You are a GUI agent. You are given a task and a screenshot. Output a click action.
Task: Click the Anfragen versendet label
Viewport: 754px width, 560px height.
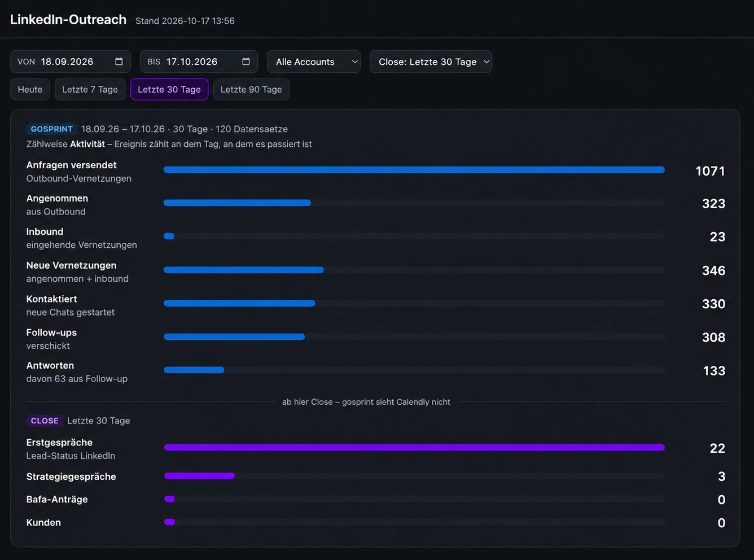[x=71, y=165]
